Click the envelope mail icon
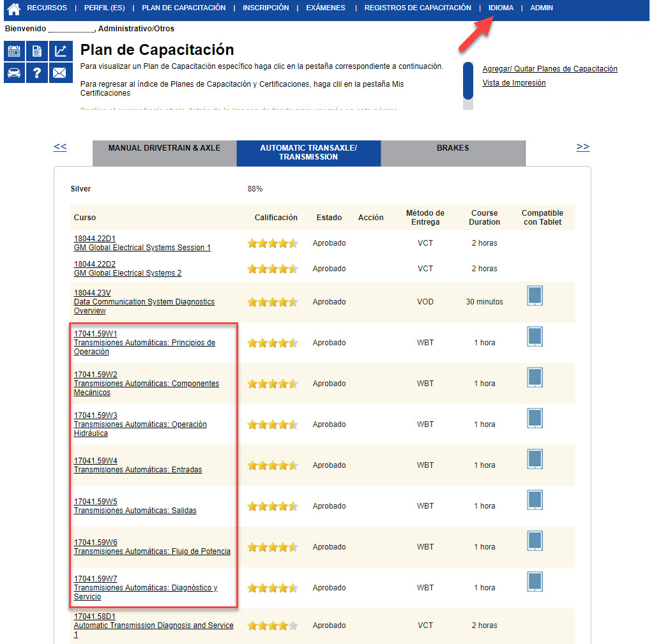This screenshot has width=654, height=644. point(59,73)
